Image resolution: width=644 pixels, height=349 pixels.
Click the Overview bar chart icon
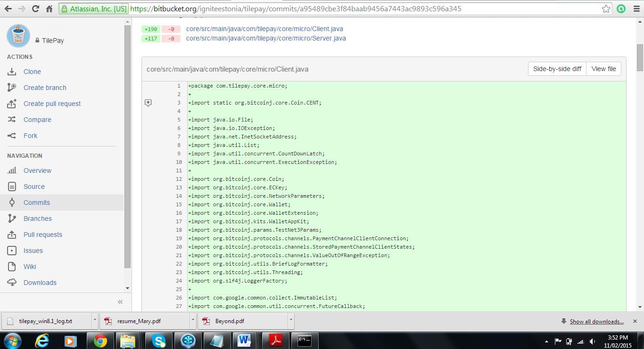12,170
